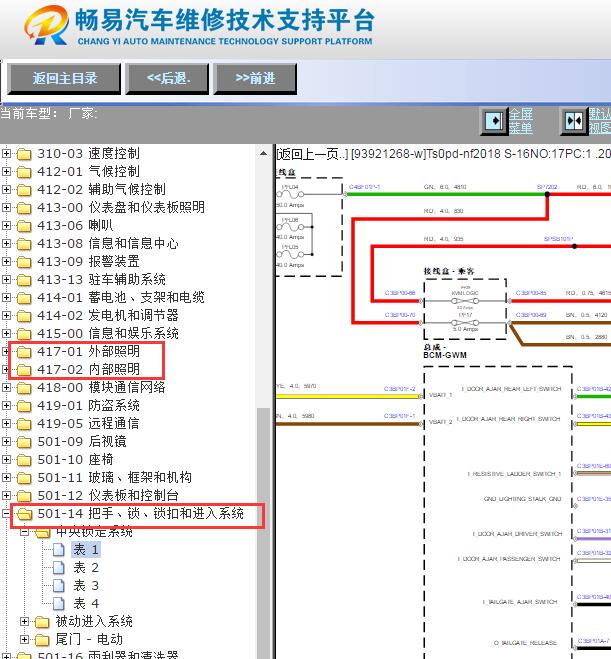Open tree item 表 3
This screenshot has height=659, width=611.
86,586
